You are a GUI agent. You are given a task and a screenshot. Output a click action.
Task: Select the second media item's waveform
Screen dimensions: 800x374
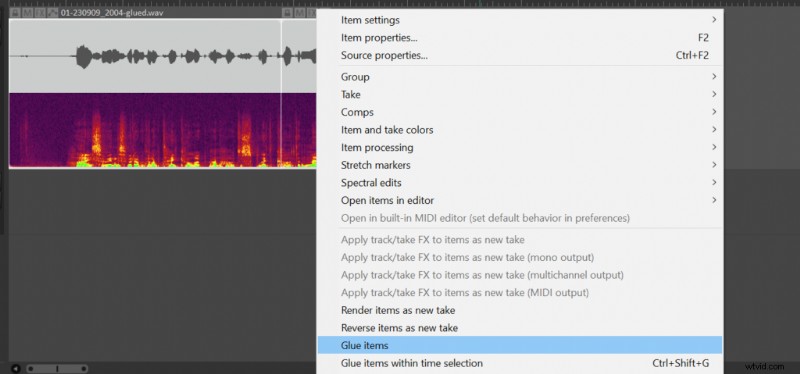click(x=299, y=56)
